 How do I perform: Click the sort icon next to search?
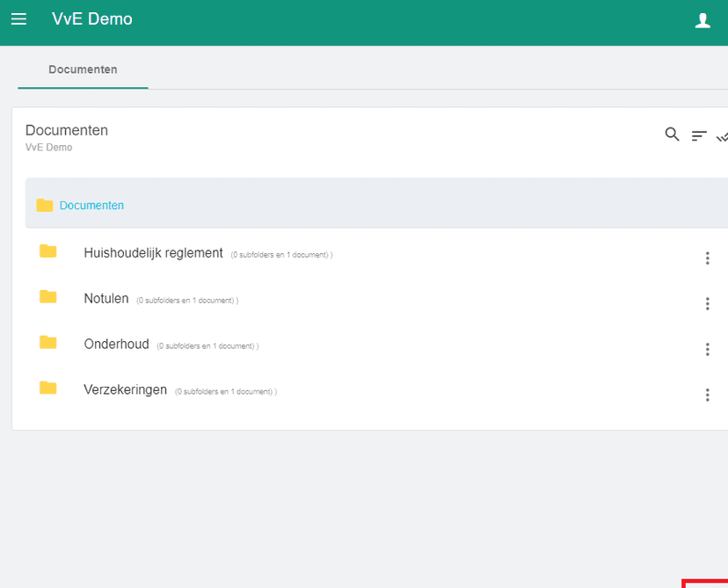699,135
